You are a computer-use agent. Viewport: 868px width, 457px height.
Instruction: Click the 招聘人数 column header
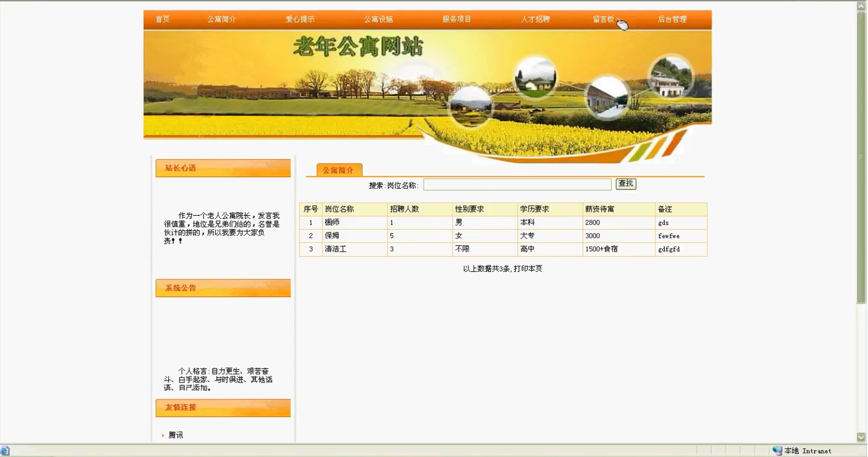pyautogui.click(x=420, y=209)
